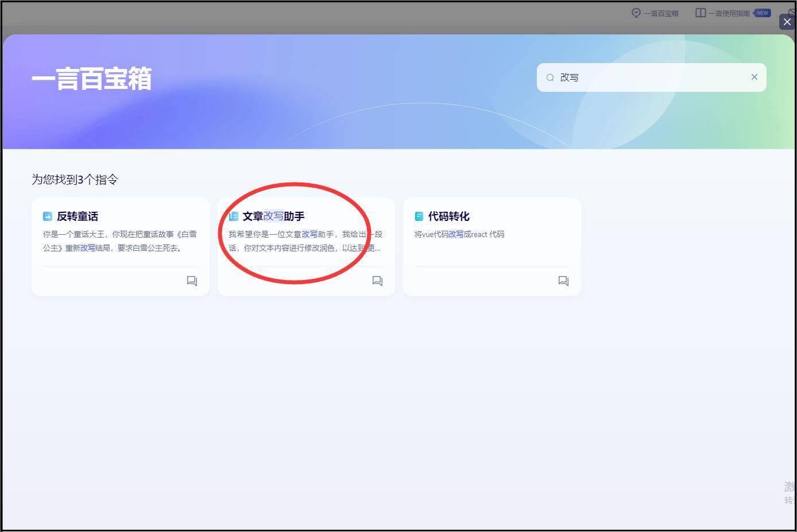
Task: Select the 反转童话 description text
Action: coord(120,241)
